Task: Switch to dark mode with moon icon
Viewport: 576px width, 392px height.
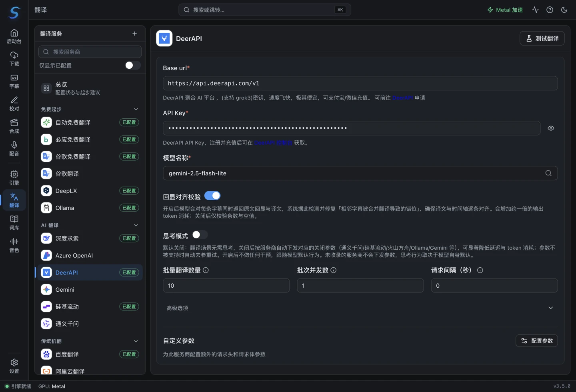Action: tap(564, 10)
